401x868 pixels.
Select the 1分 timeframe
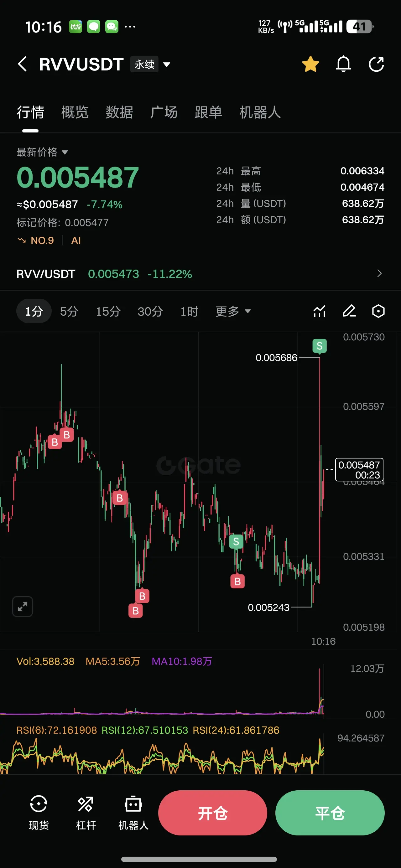(34, 311)
